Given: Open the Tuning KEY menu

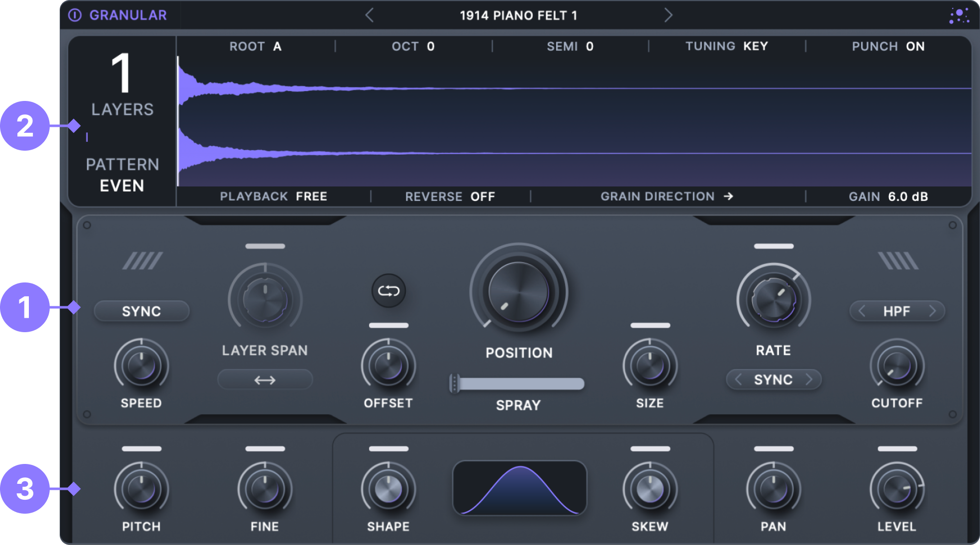Looking at the screenshot, I should click(755, 46).
